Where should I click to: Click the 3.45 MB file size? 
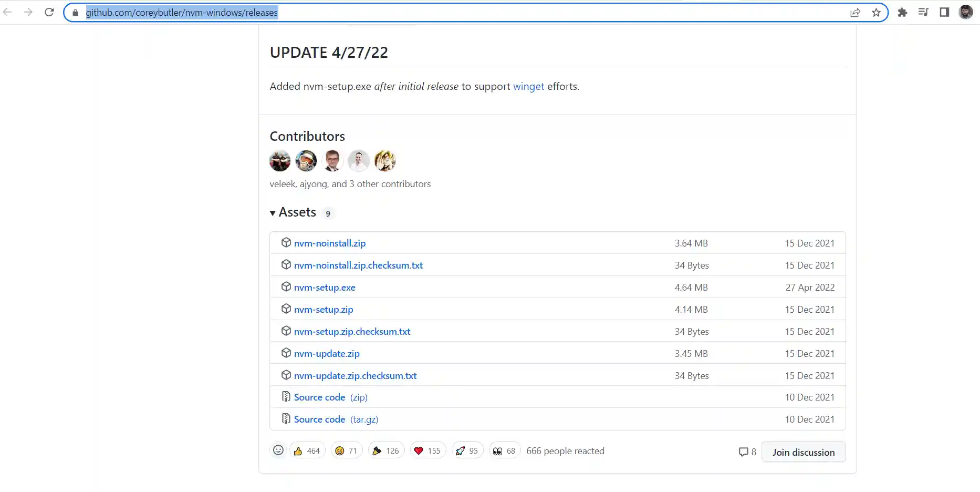691,354
